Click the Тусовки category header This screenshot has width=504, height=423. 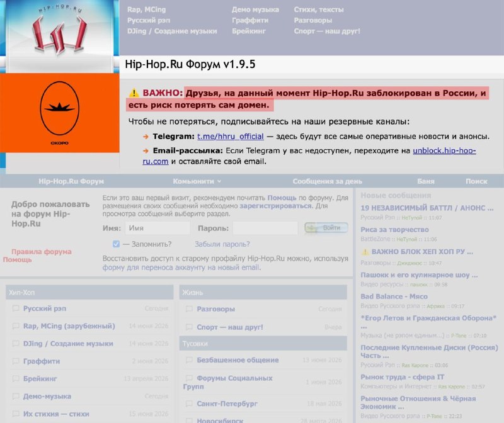[x=263, y=343]
